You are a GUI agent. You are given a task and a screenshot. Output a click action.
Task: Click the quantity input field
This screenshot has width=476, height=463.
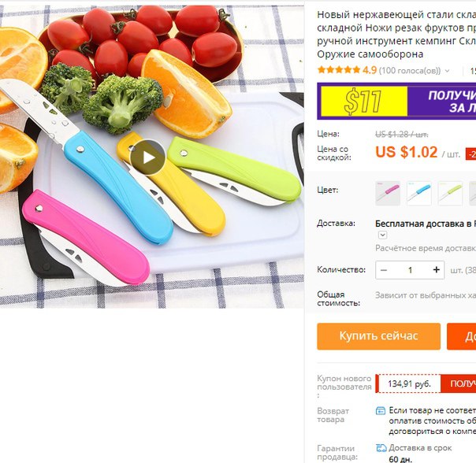coord(410,270)
